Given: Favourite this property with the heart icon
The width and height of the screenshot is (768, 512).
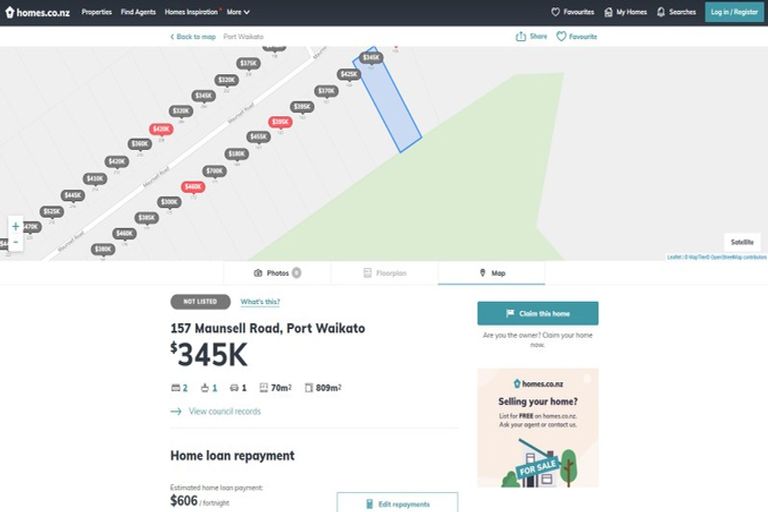Looking at the screenshot, I should point(562,36).
